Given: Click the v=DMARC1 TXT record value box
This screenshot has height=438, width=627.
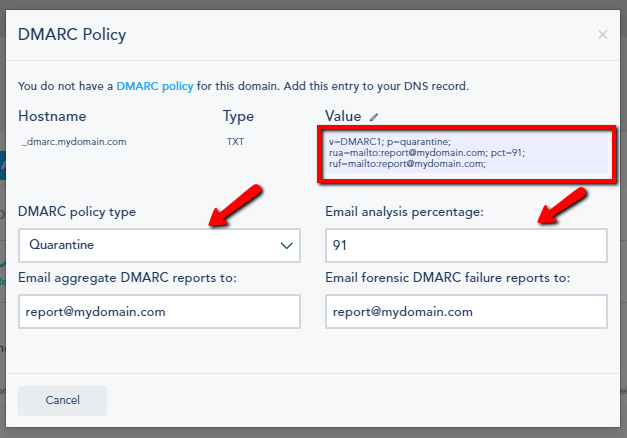Looking at the screenshot, I should 468,154.
